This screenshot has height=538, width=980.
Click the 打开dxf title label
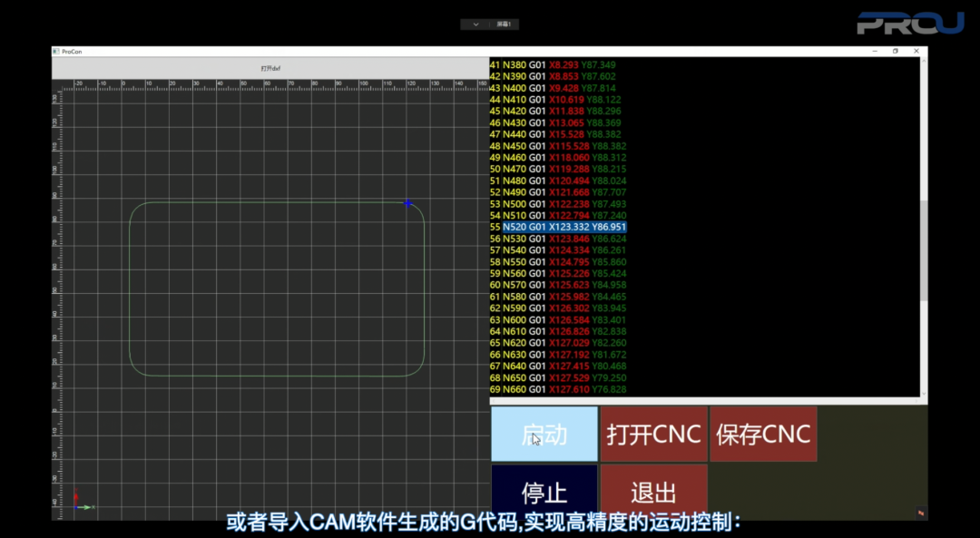pyautogui.click(x=270, y=66)
